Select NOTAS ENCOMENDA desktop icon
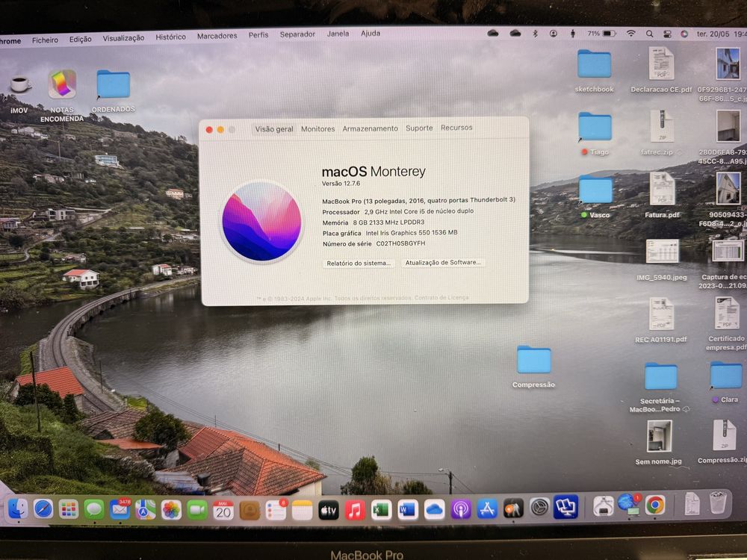 (x=62, y=96)
